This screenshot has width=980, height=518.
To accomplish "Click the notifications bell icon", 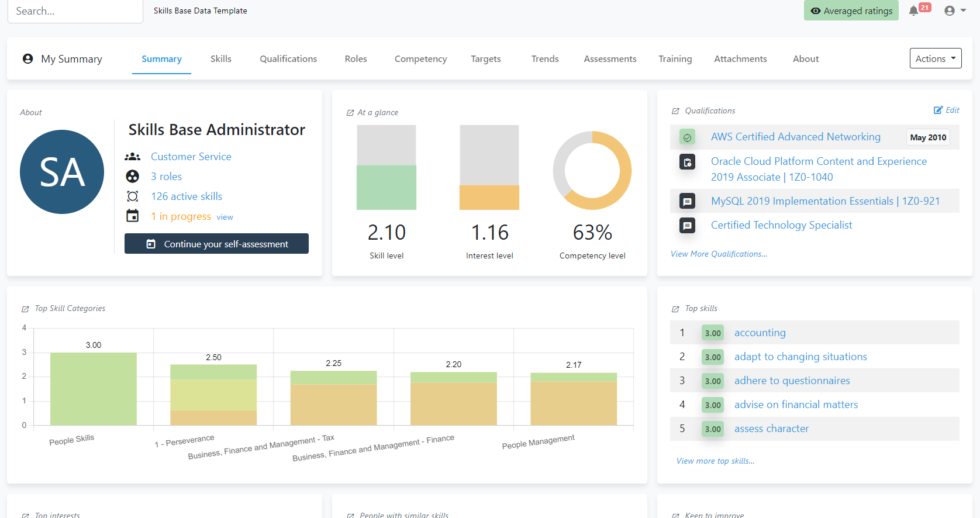I will (913, 11).
